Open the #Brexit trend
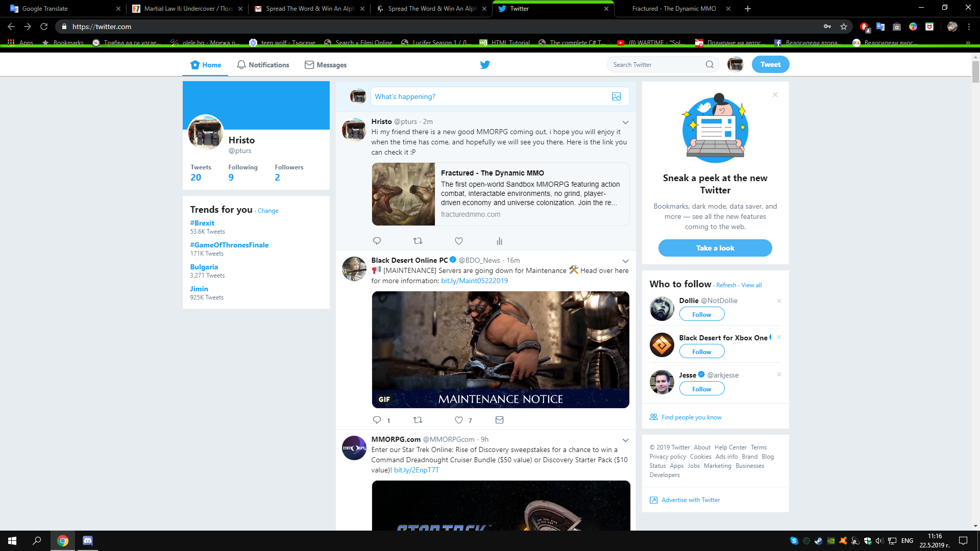The width and height of the screenshot is (980, 551). (202, 223)
